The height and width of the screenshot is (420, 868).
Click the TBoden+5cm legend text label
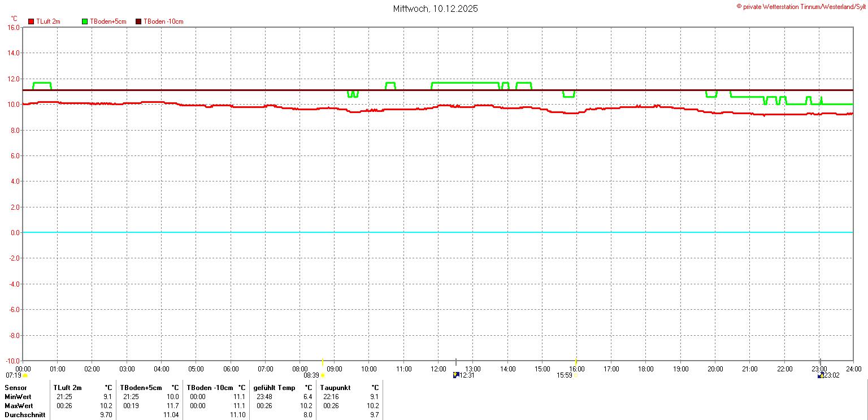108,21
